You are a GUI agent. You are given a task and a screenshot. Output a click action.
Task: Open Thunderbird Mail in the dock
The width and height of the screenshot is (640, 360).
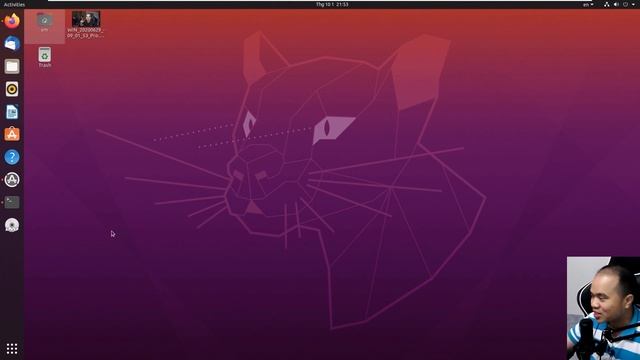pyautogui.click(x=12, y=43)
